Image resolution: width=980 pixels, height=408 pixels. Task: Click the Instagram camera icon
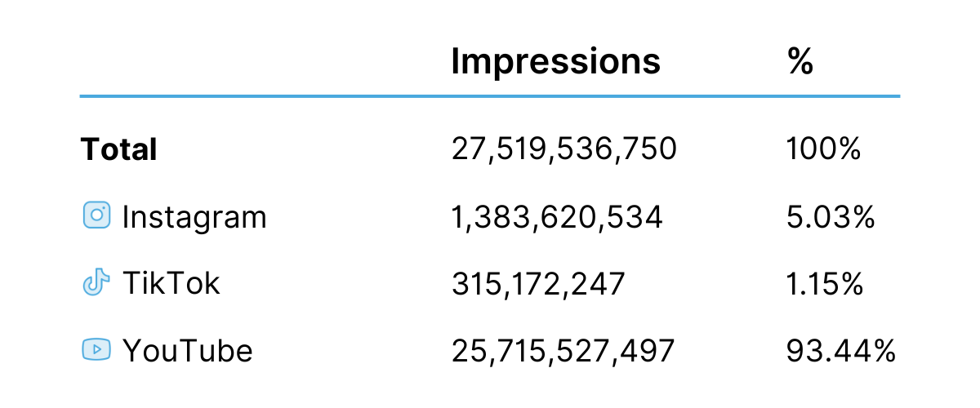[x=96, y=215]
